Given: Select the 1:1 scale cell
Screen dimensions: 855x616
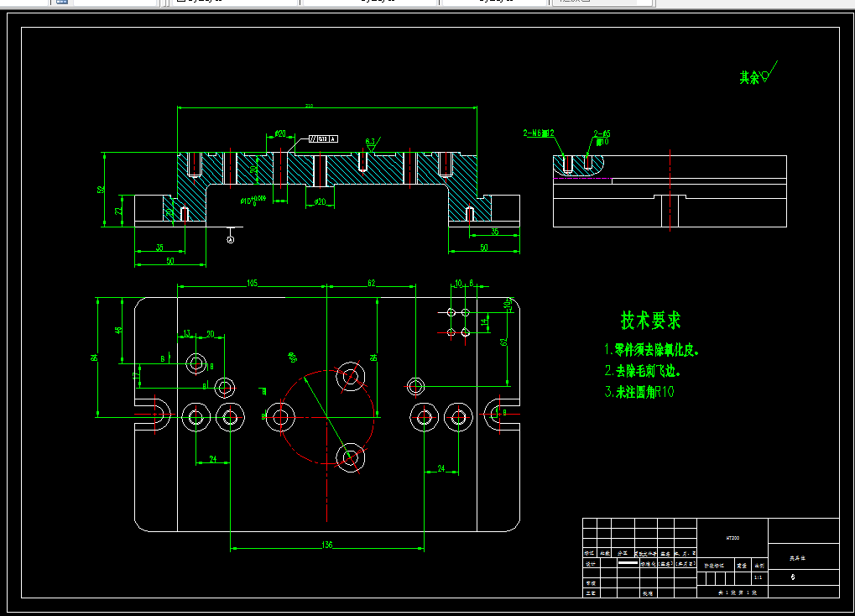Looking at the screenshot, I should [x=759, y=577].
